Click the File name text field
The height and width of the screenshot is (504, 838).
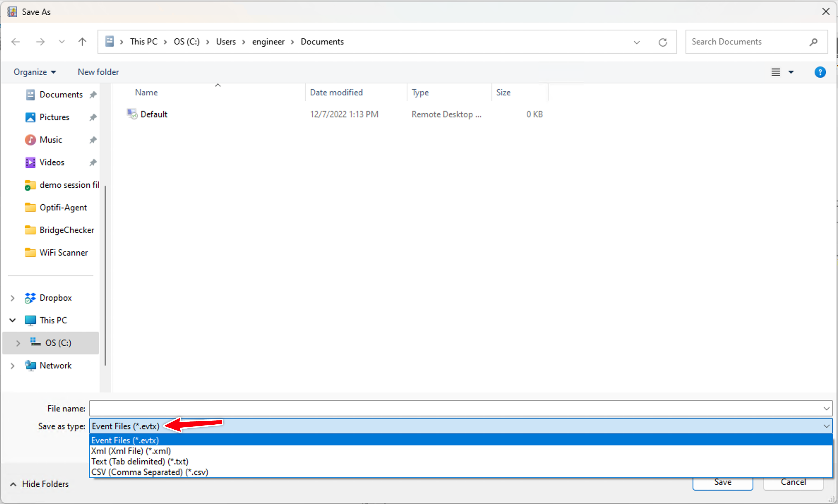click(455, 408)
